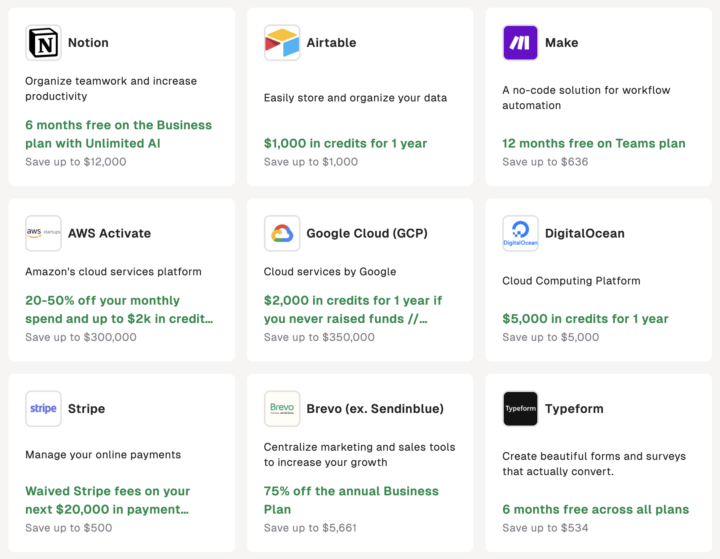Select '6 months free across all plans' offer
Viewport: 720px width, 559px height.
[596, 509]
